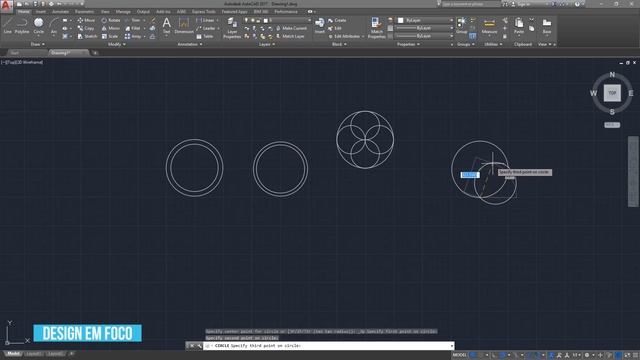The width and height of the screenshot is (640, 360).
Task: Click the TOP face of ViewCube
Action: pyautogui.click(x=612, y=93)
